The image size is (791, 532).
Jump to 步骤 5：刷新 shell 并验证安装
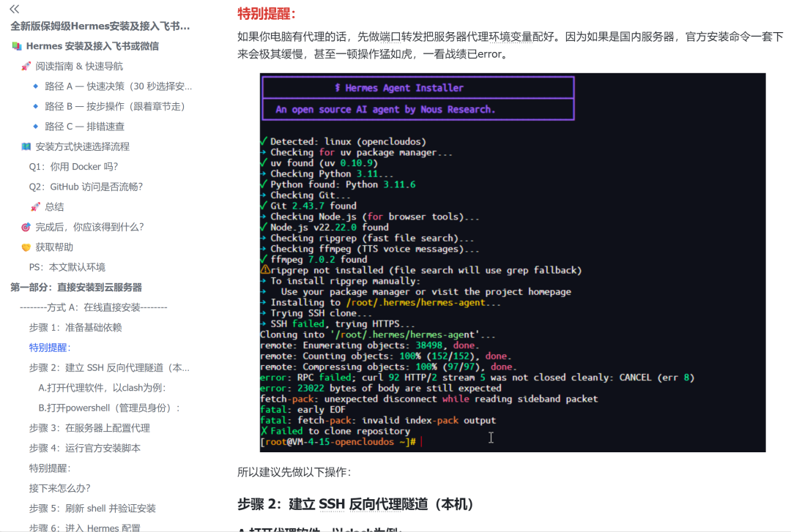[92, 509]
